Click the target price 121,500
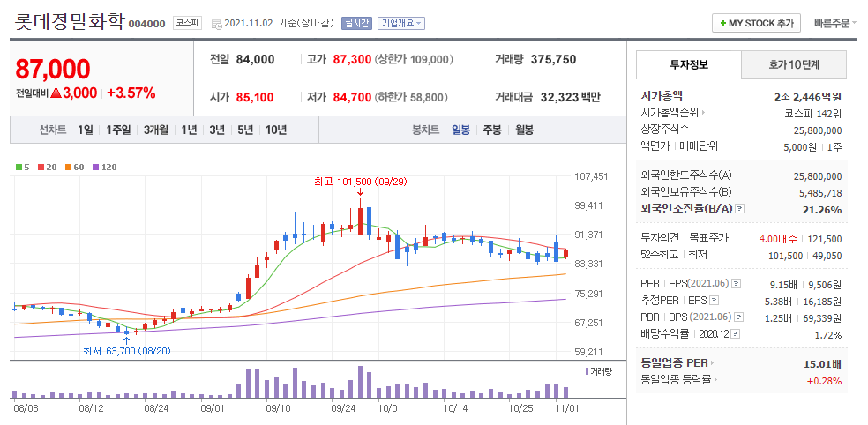 tap(825, 239)
